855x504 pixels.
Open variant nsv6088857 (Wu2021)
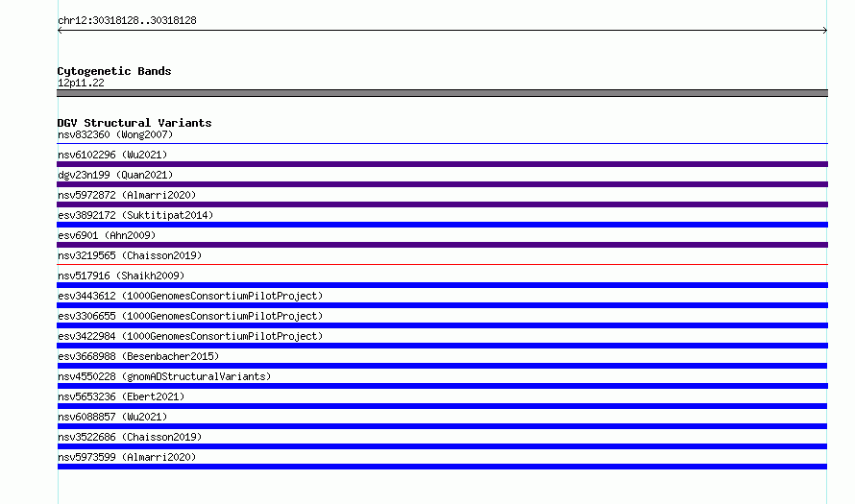(x=112, y=417)
